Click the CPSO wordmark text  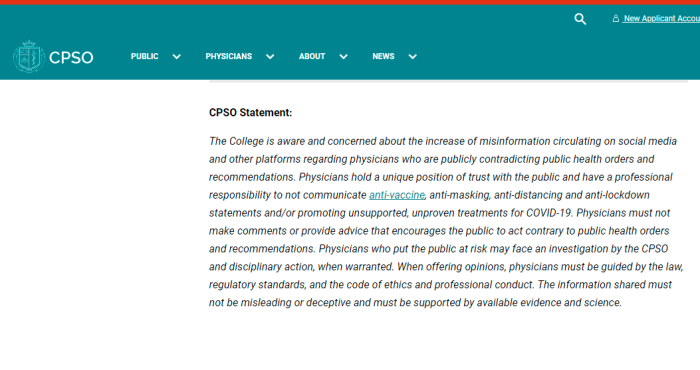click(71, 57)
